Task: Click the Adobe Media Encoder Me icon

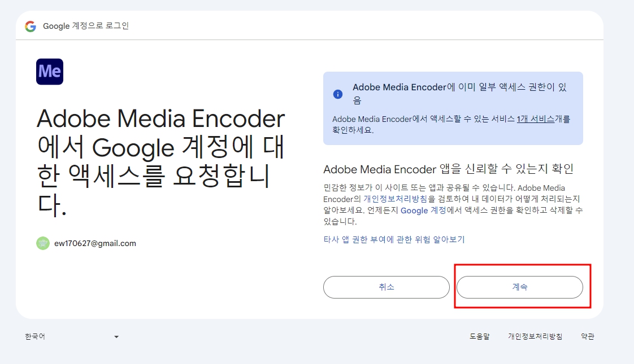Action: pyautogui.click(x=50, y=72)
